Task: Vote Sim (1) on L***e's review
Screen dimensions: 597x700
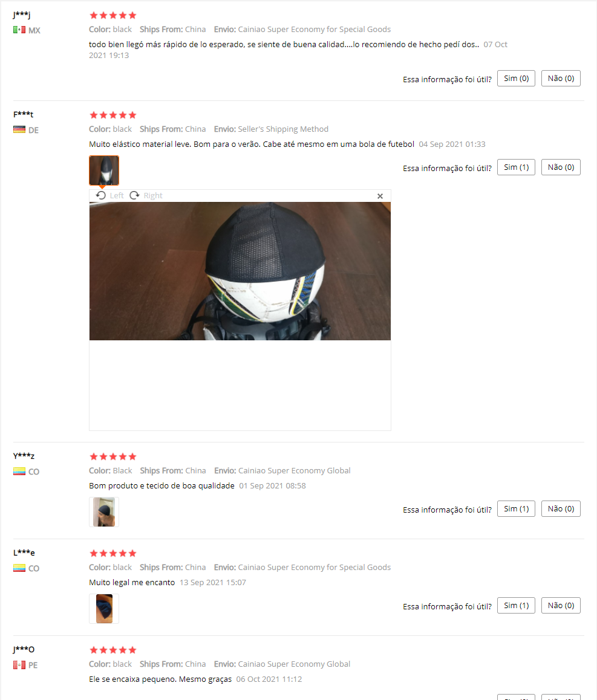Action: 516,605
